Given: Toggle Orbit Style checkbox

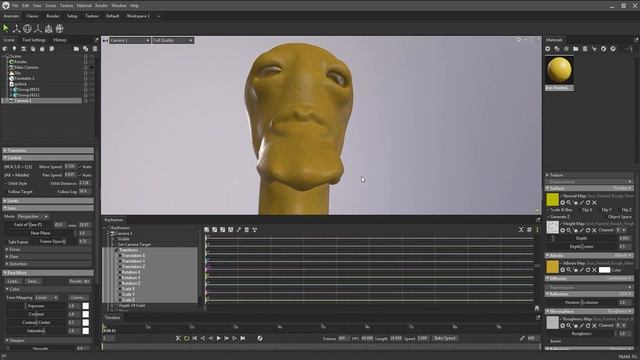Looking at the screenshot, I should tap(6, 183).
